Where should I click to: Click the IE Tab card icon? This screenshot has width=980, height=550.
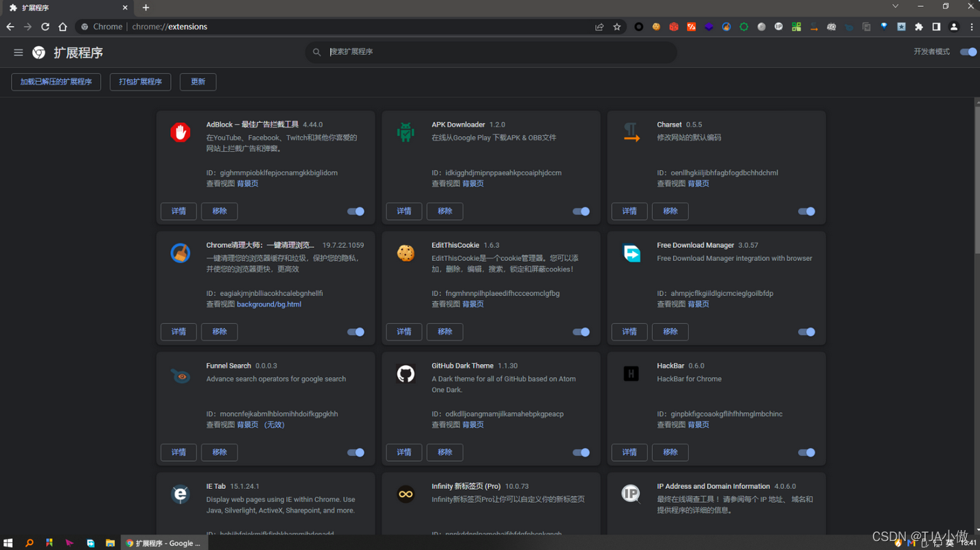[x=180, y=494]
